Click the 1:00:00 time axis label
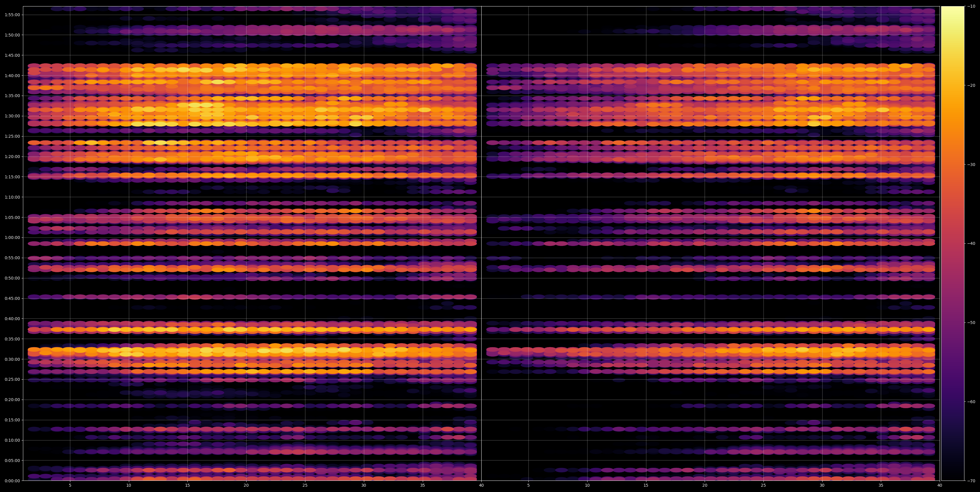Image resolution: width=980 pixels, height=492 pixels. 12,237
